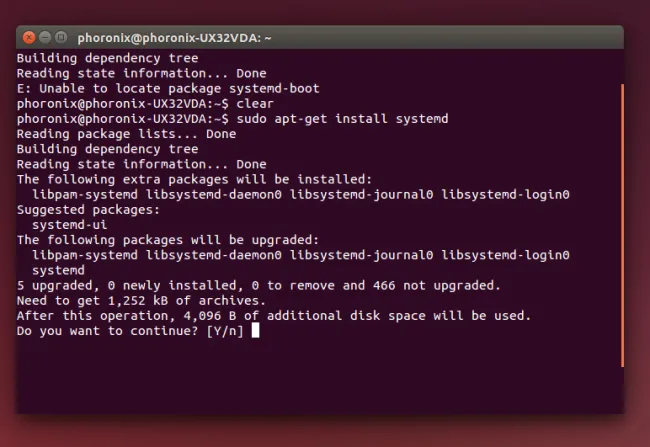This screenshot has height=447, width=650.
Task: Click the cursor block after [Y/n]
Action: [255, 330]
